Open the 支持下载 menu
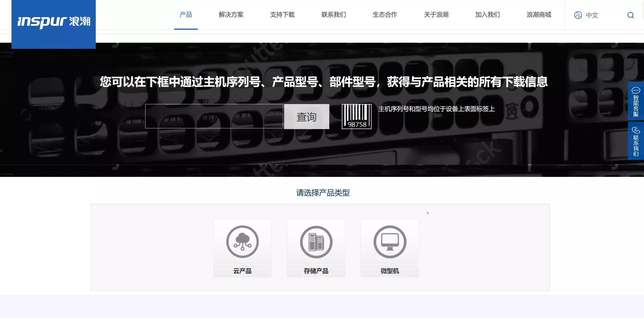644x318 pixels. pos(282,15)
